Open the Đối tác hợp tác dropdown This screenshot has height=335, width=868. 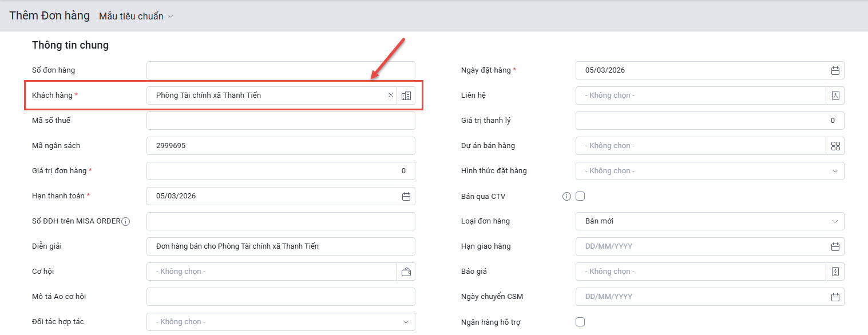tap(280, 322)
